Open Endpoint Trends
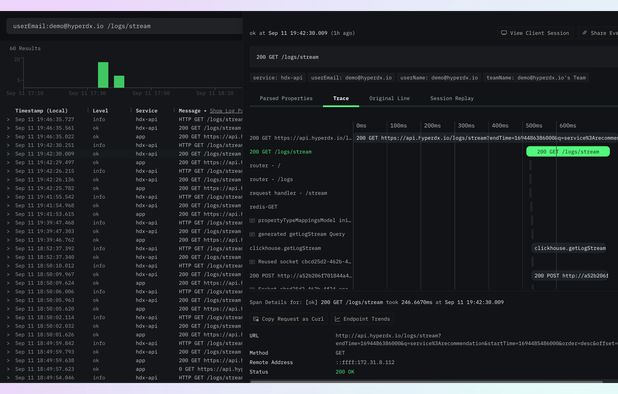The height and width of the screenshot is (394, 618). (x=362, y=319)
